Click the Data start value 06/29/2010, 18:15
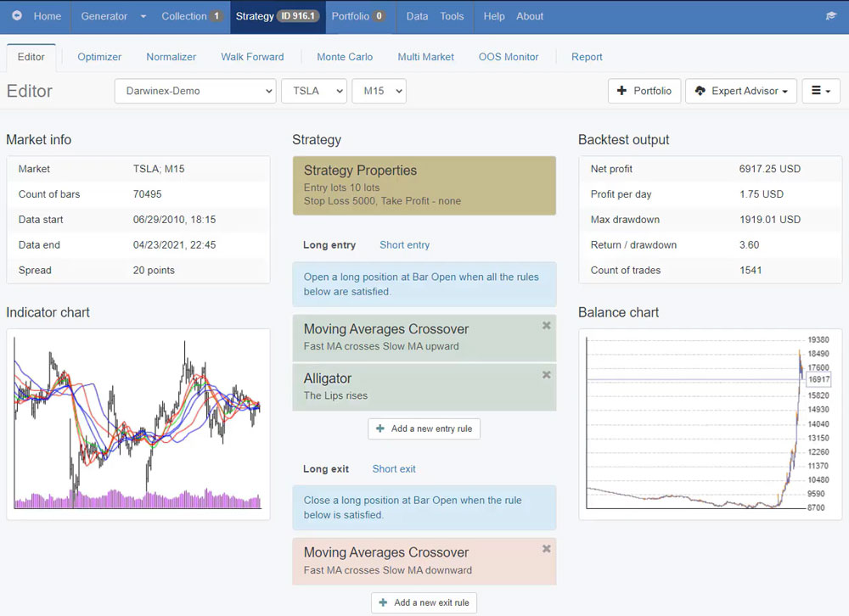Image resolution: width=849 pixels, height=616 pixels. (x=174, y=219)
